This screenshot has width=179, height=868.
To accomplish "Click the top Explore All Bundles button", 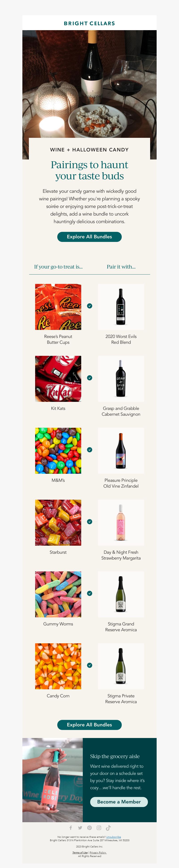I will click(x=89, y=237).
